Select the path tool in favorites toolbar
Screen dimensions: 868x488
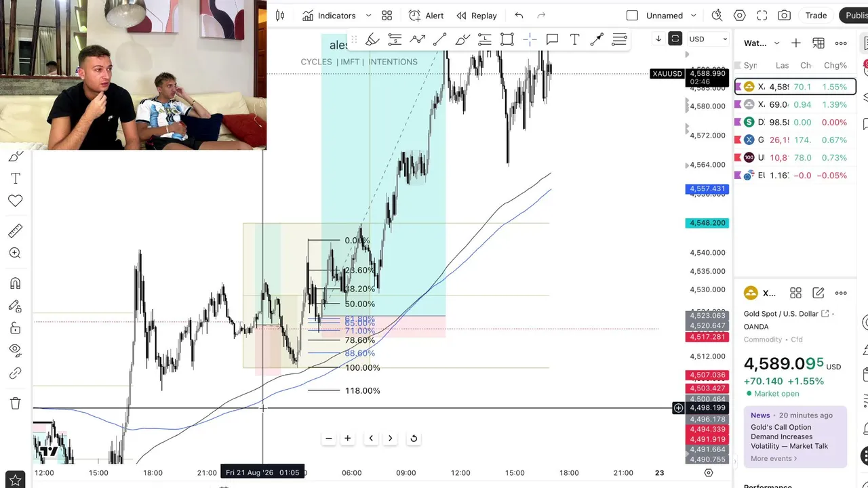(x=417, y=40)
